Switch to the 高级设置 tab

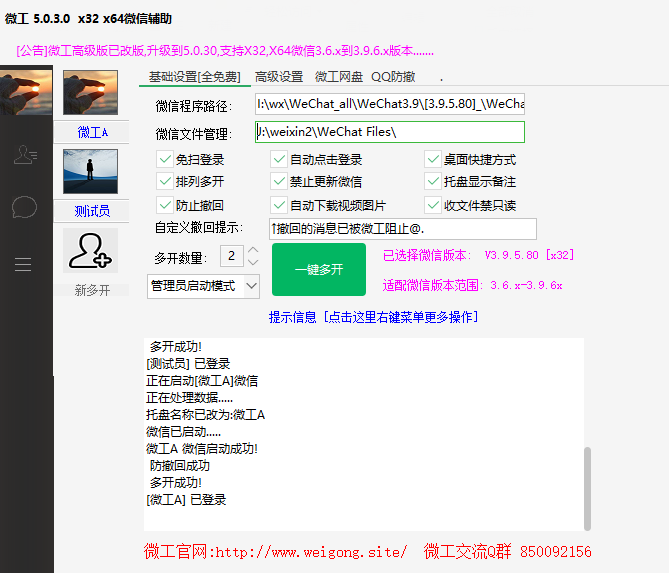pos(279,77)
